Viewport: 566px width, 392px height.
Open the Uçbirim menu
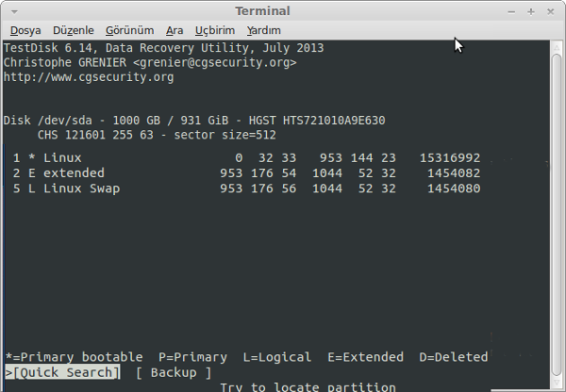pyautogui.click(x=215, y=31)
